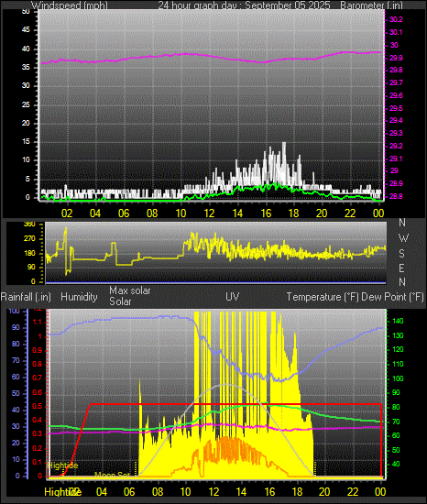Click the Max solar label

point(130,290)
